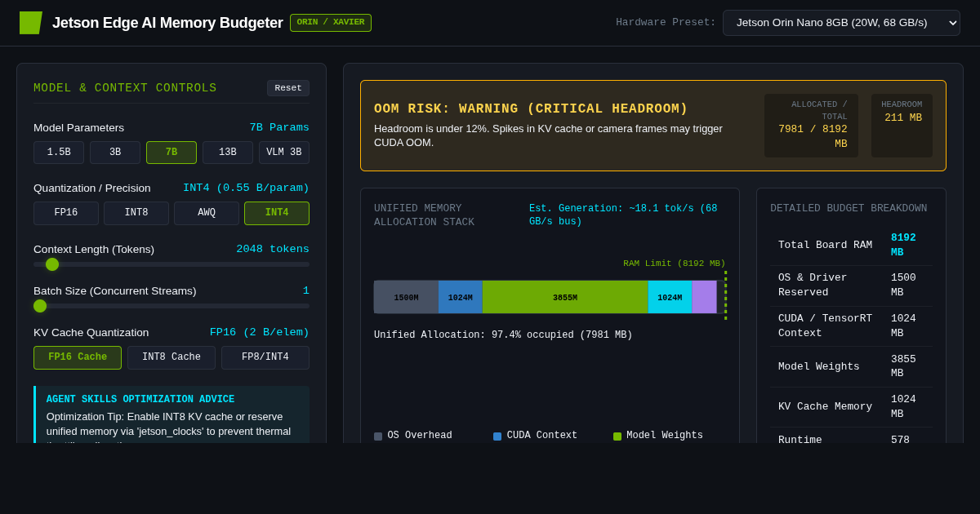The height and width of the screenshot is (514, 980).
Task: Click the 'Model Weights' breakdown row label
Action: (x=819, y=366)
